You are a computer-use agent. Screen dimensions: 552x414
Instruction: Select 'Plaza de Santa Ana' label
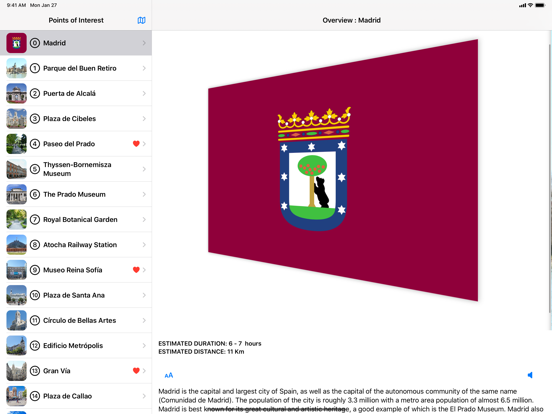click(x=74, y=295)
